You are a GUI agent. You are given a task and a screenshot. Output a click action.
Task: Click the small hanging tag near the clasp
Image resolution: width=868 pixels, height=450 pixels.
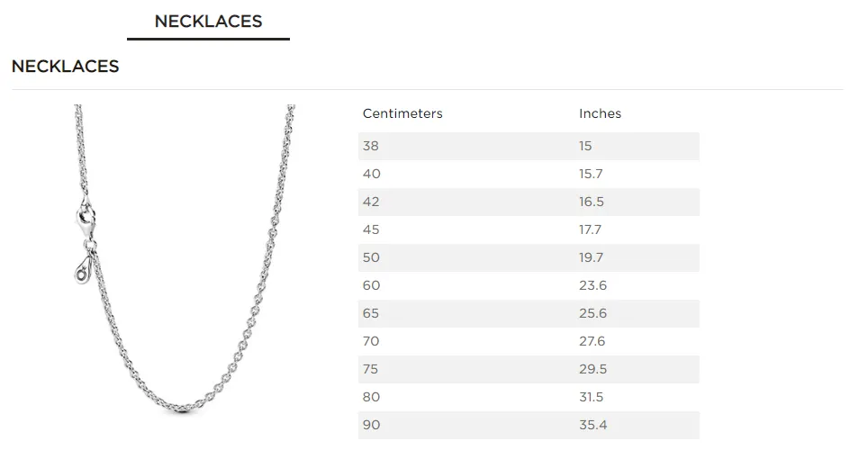[x=83, y=266]
